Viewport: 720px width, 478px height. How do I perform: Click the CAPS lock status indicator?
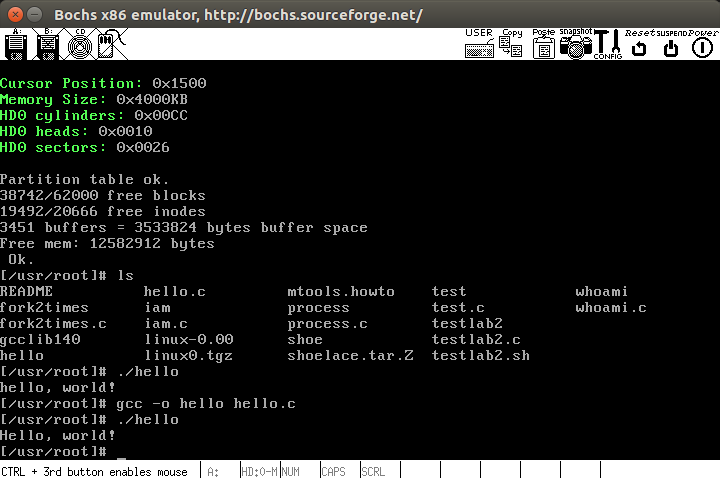(x=333, y=470)
